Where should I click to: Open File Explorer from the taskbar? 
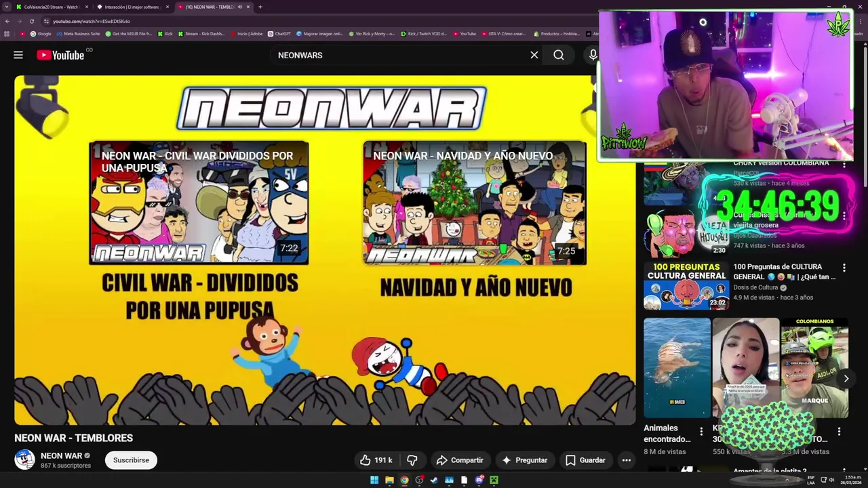389,480
